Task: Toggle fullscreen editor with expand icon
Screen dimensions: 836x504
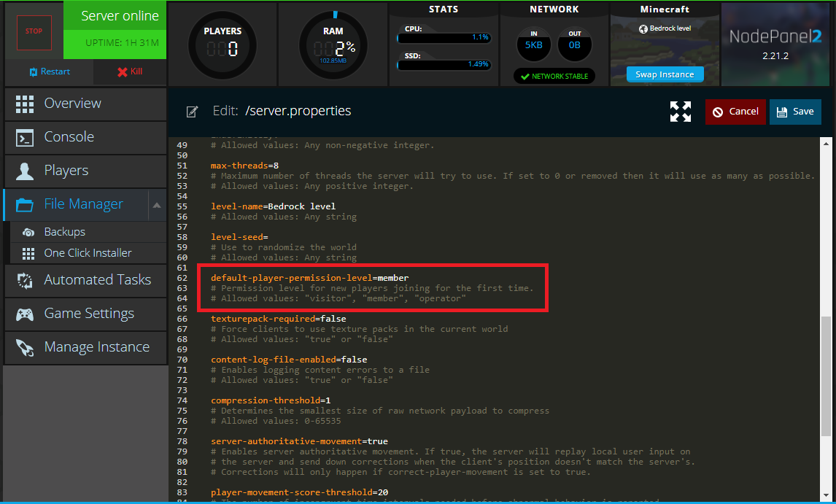Action: click(x=680, y=112)
